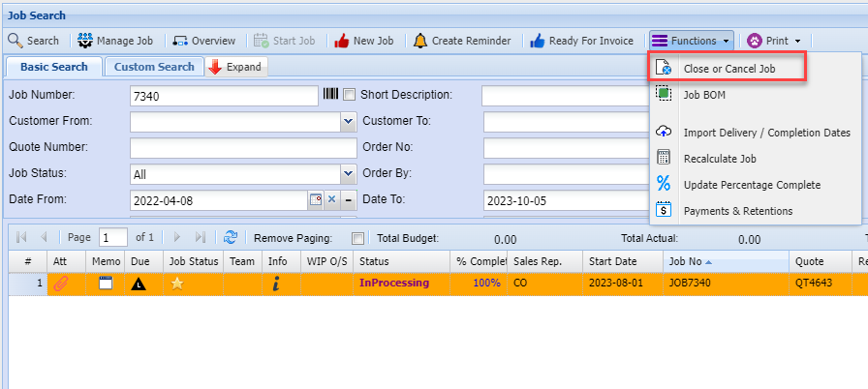Open attachment paperclip for JOB7340
This screenshot has width=868, height=389.
click(61, 284)
